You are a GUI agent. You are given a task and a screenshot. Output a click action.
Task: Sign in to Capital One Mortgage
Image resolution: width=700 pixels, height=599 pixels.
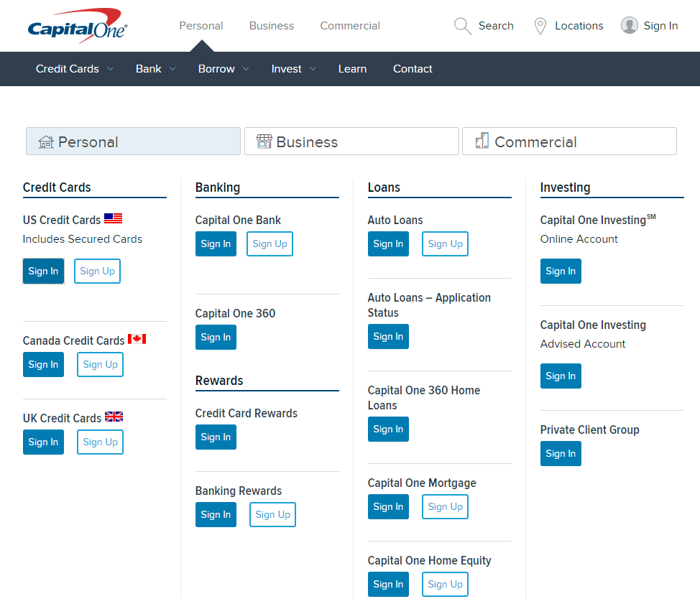(x=388, y=506)
